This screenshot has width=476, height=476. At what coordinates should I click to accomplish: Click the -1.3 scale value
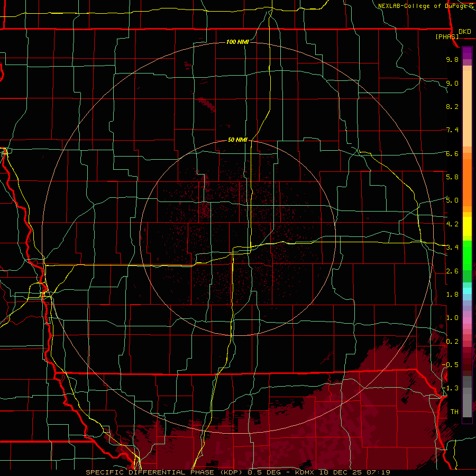(451, 388)
